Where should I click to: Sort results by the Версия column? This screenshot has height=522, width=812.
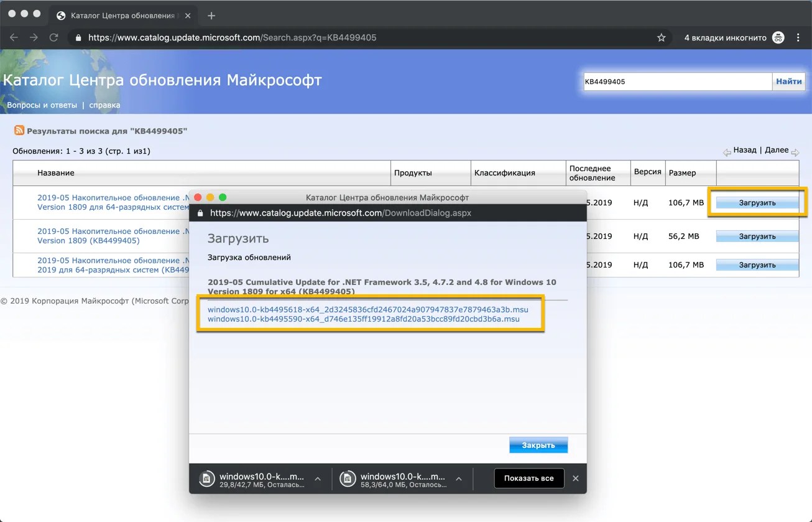click(647, 172)
